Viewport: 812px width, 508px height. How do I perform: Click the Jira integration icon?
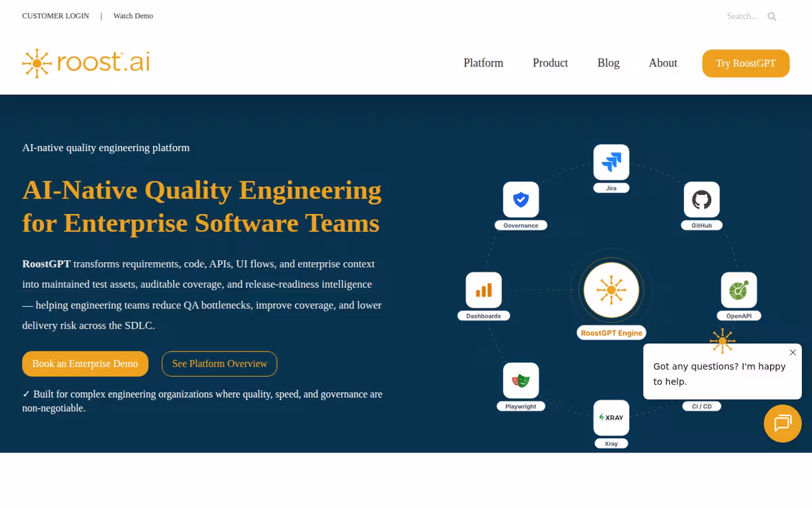(611, 163)
